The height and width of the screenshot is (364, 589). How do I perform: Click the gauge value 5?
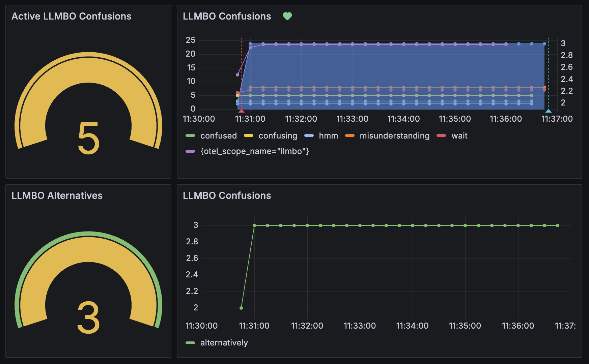coord(88,138)
